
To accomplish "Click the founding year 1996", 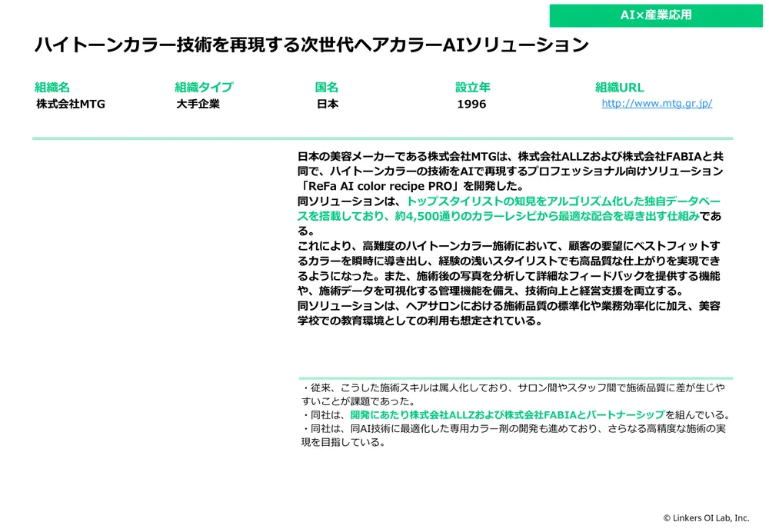I will [x=471, y=104].
